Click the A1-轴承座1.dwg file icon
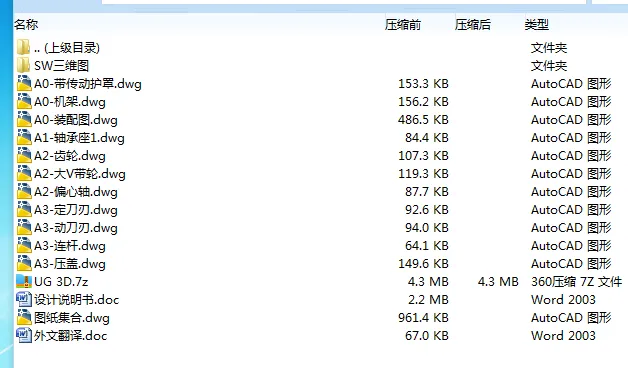This screenshot has width=628, height=368. click(x=24, y=138)
